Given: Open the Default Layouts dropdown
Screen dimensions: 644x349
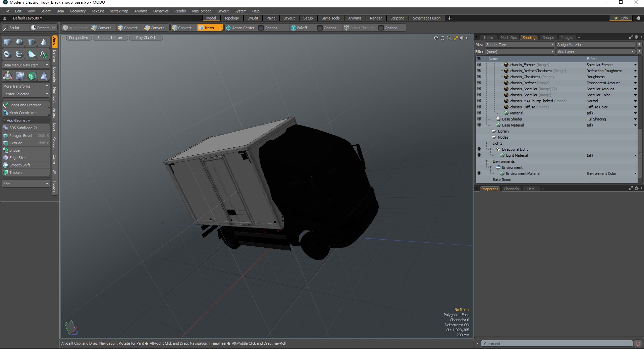Looking at the screenshot, I should (28, 18).
